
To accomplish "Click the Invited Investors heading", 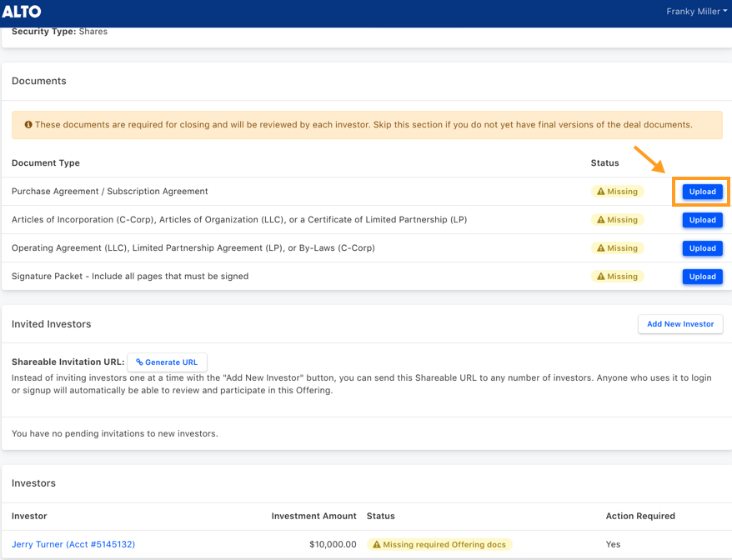I will 52,324.
